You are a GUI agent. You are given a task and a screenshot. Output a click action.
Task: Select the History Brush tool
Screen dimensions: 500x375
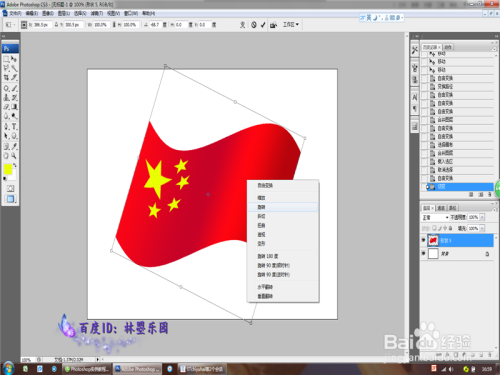14,97
